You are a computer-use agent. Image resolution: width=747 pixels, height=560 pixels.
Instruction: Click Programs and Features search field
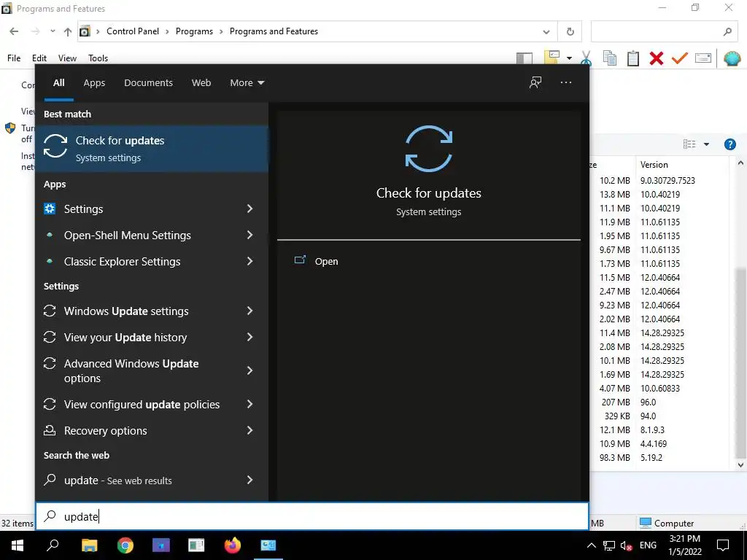[x=664, y=32]
